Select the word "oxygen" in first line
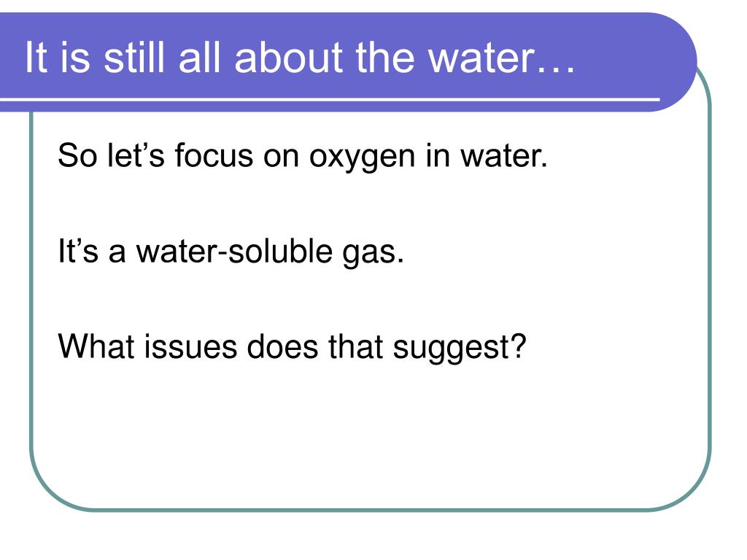This screenshot has width=747, height=560. (x=362, y=157)
